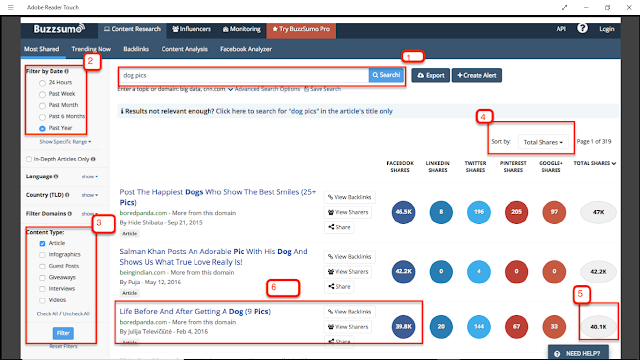Screen dimensions: 640x360
Task: Switch to the Backlinks tab
Action: [x=136, y=49]
